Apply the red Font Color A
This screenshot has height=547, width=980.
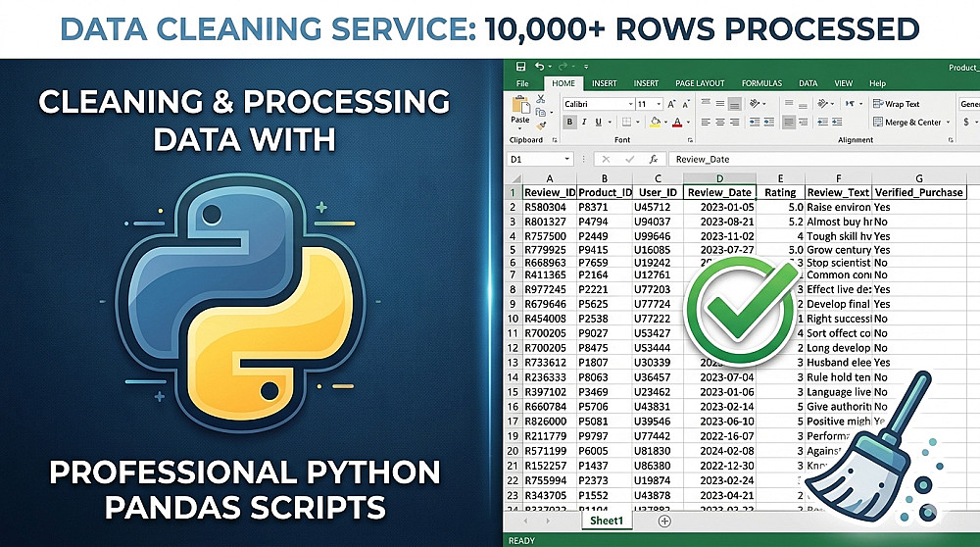(x=677, y=122)
